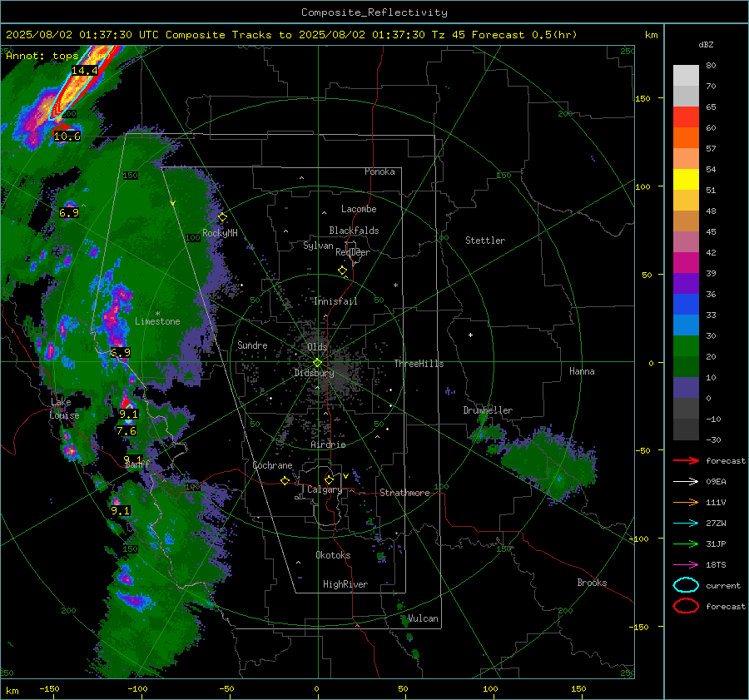749x700 pixels.
Task: Click the storm top label 10.6
Action: point(67,137)
